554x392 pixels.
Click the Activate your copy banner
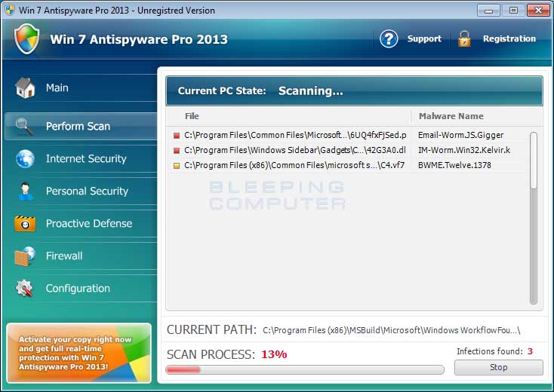(x=78, y=353)
